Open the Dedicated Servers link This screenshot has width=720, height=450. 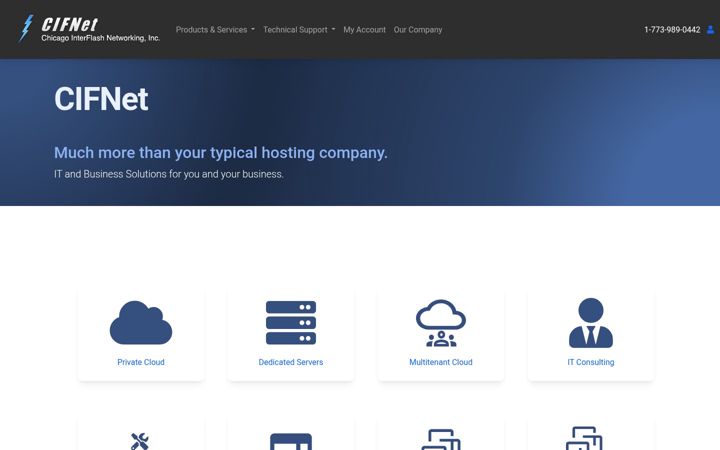(291, 362)
